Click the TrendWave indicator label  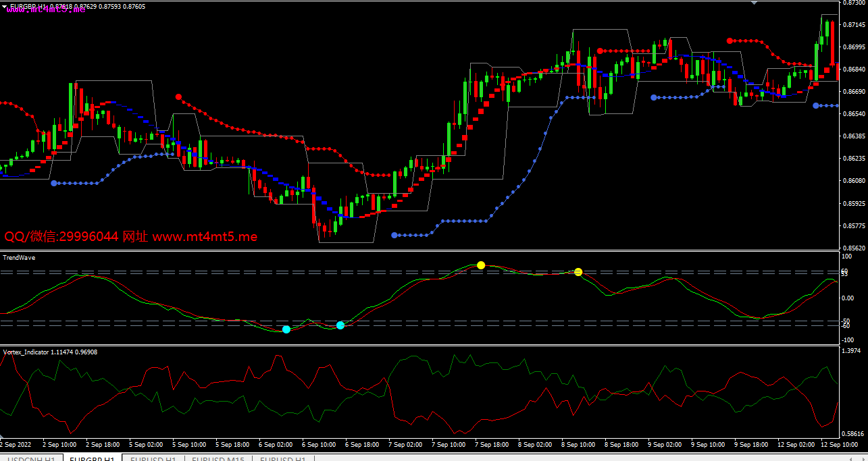tap(20, 258)
